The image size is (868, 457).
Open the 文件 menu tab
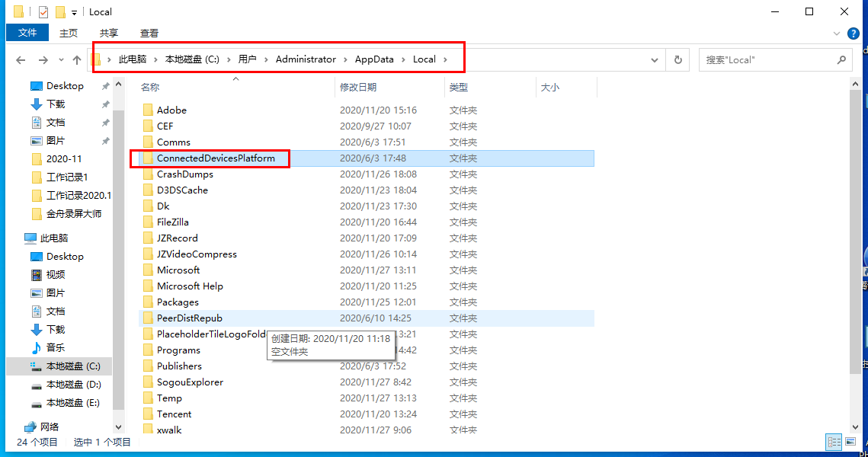tap(27, 33)
